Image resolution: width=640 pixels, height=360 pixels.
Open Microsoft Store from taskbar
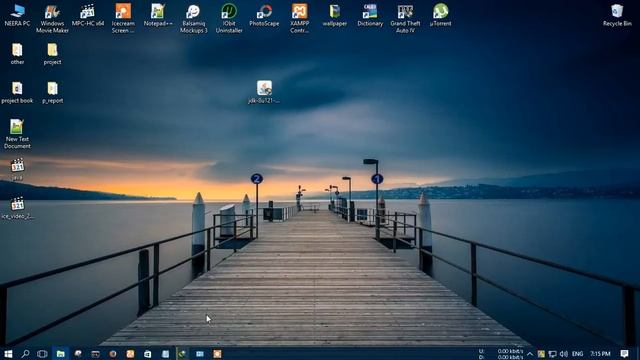point(147,353)
